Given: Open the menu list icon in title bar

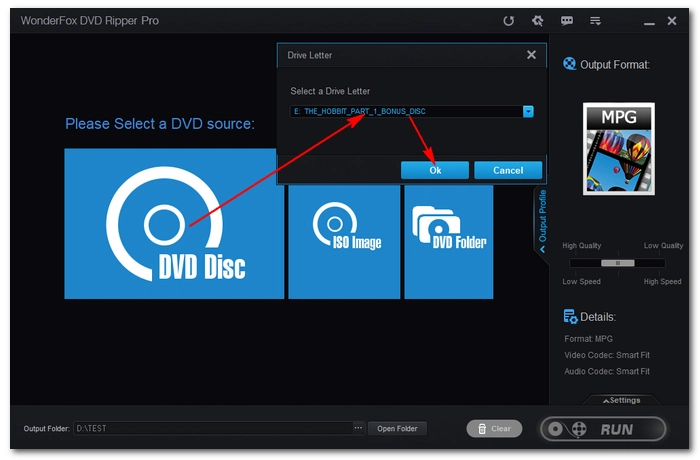Looking at the screenshot, I should point(595,21).
